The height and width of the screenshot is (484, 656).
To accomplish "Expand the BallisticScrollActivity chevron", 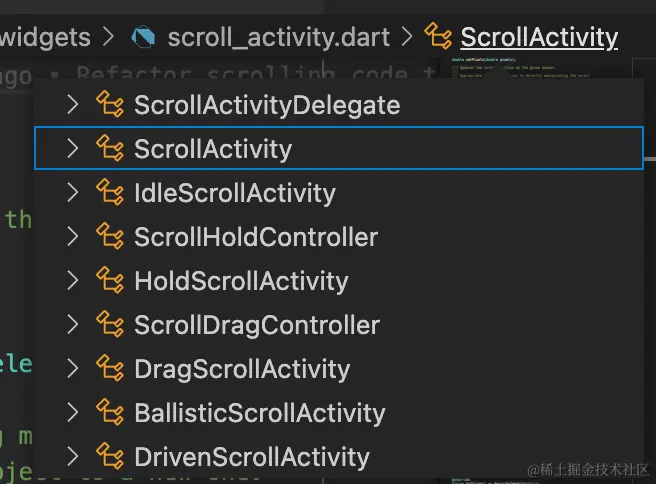I will tap(73, 412).
